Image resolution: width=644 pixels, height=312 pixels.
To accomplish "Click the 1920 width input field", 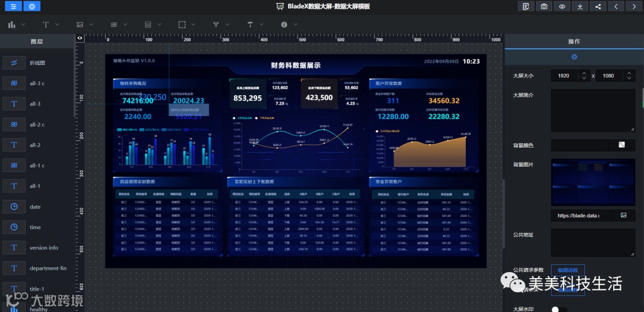I will (565, 76).
